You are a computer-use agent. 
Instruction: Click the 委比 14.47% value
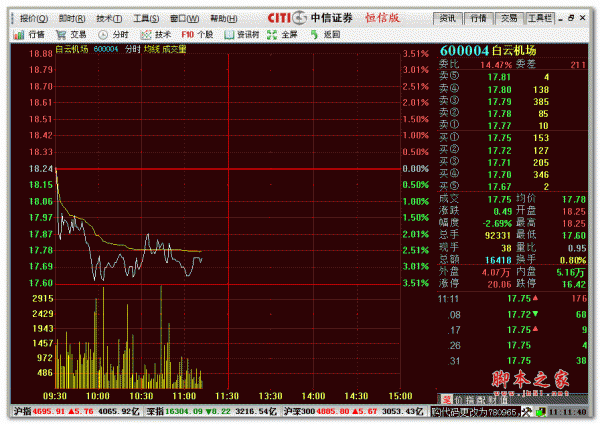(x=496, y=65)
